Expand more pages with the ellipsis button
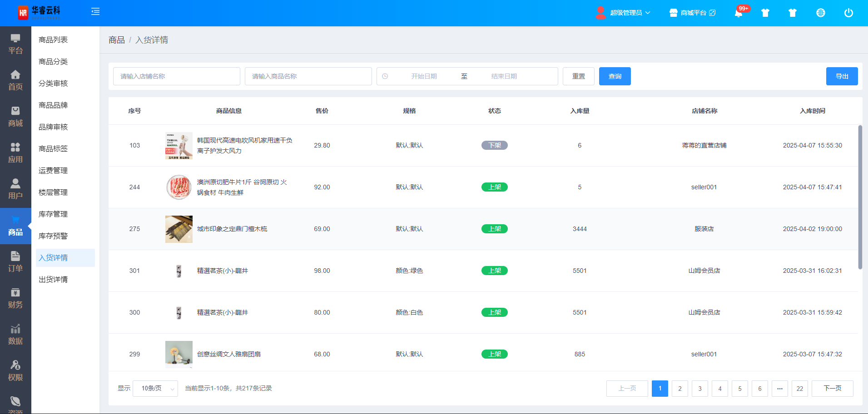 click(x=779, y=389)
